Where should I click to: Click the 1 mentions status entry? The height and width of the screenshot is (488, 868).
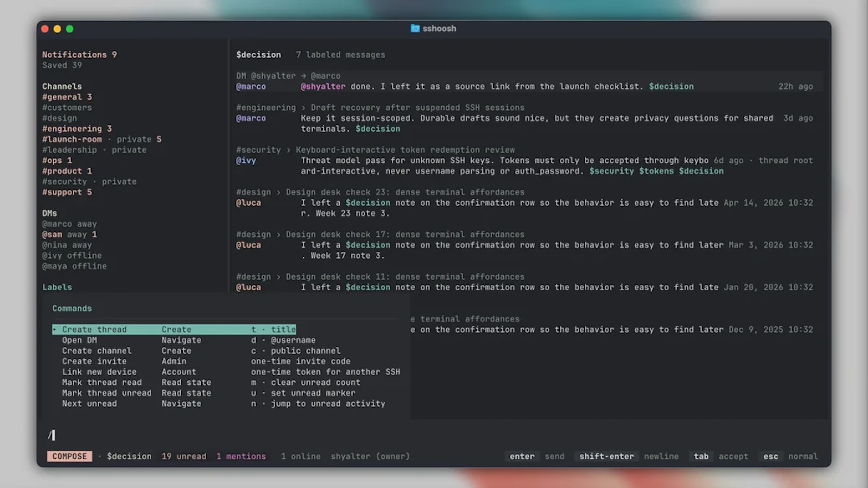click(241, 457)
